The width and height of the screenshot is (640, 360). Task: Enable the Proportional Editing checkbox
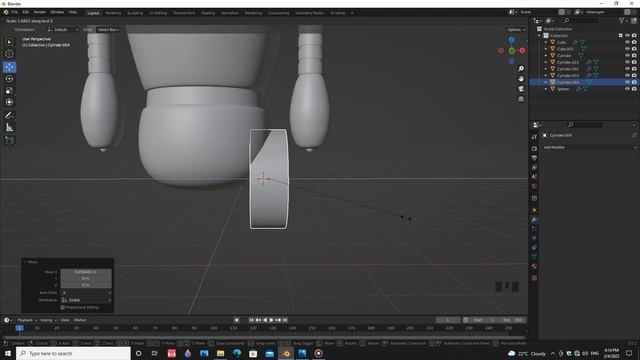[x=62, y=307]
